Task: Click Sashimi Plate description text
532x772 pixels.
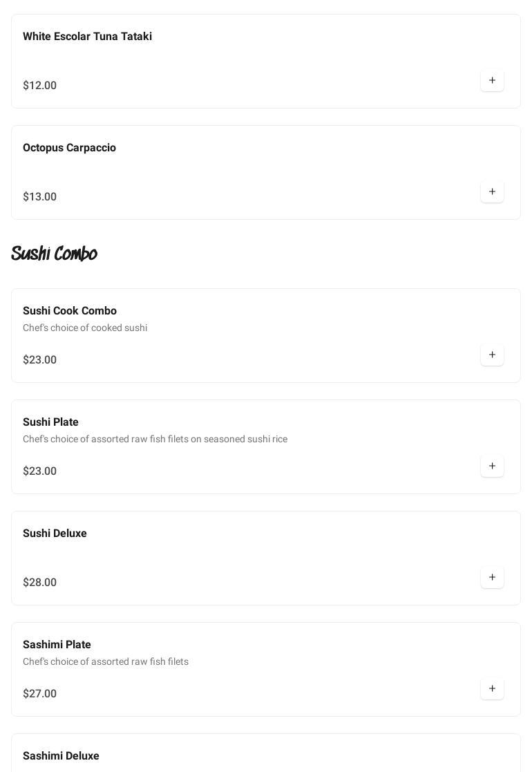Action: click(106, 662)
